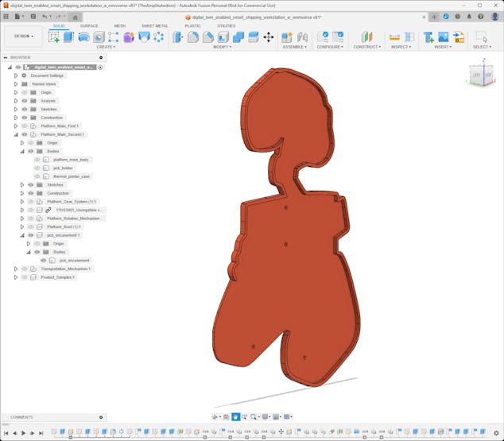This screenshot has height=441, width=504.
Task: Open the CONSTRUCT menu
Action: tap(366, 47)
